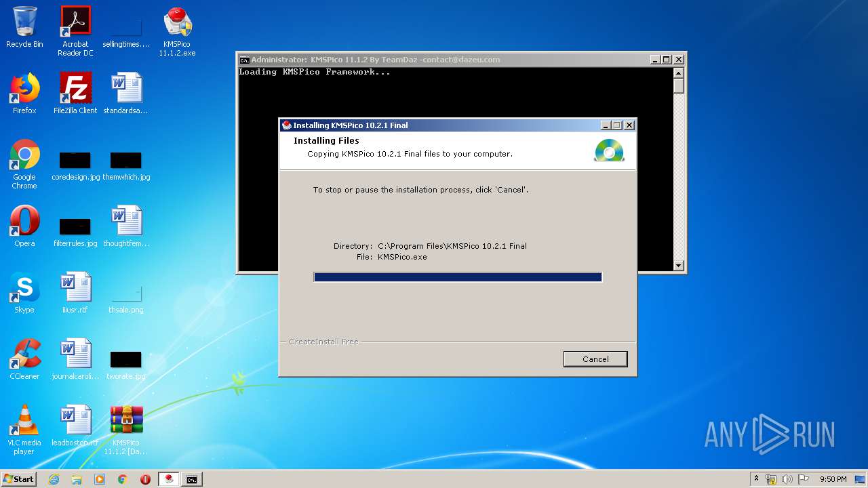This screenshot has height=488, width=868.
Task: Open Chrome from the taskbar
Action: pos(123,479)
